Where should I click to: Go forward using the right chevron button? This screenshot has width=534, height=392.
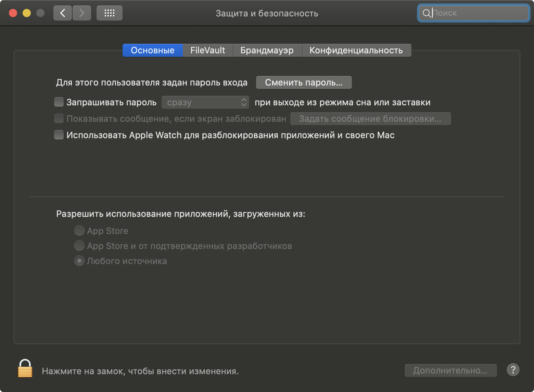(x=82, y=13)
